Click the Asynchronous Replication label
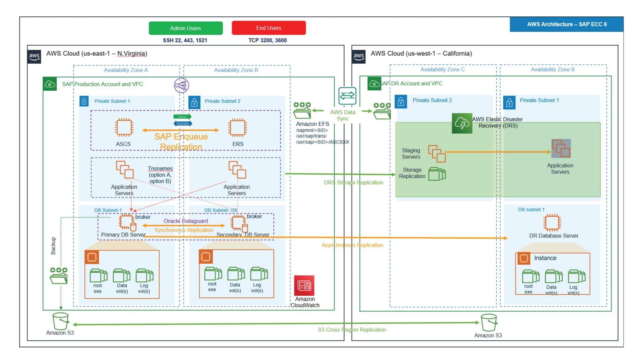The height and width of the screenshot is (364, 643). tap(352, 245)
